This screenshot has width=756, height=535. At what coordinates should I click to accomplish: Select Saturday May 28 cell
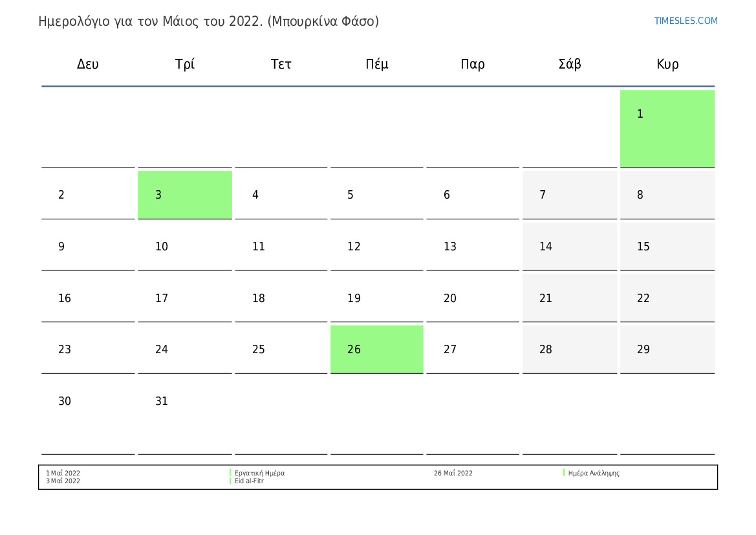(x=569, y=349)
